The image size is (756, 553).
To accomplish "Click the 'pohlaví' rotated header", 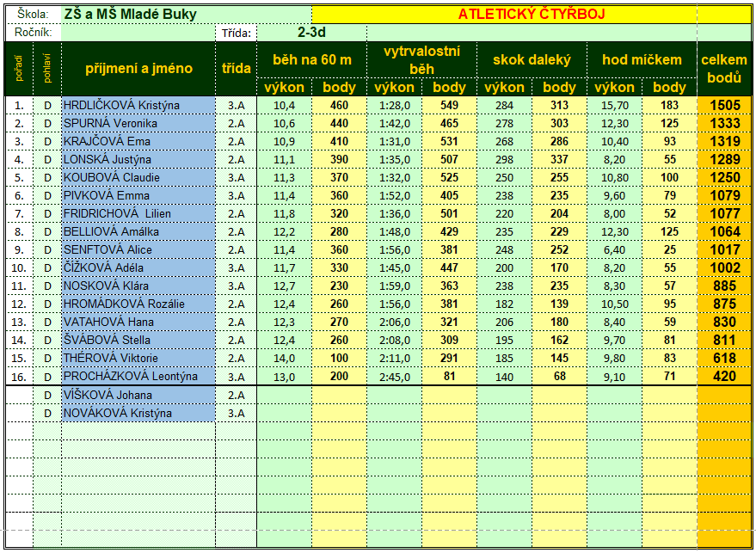I will coord(47,69).
